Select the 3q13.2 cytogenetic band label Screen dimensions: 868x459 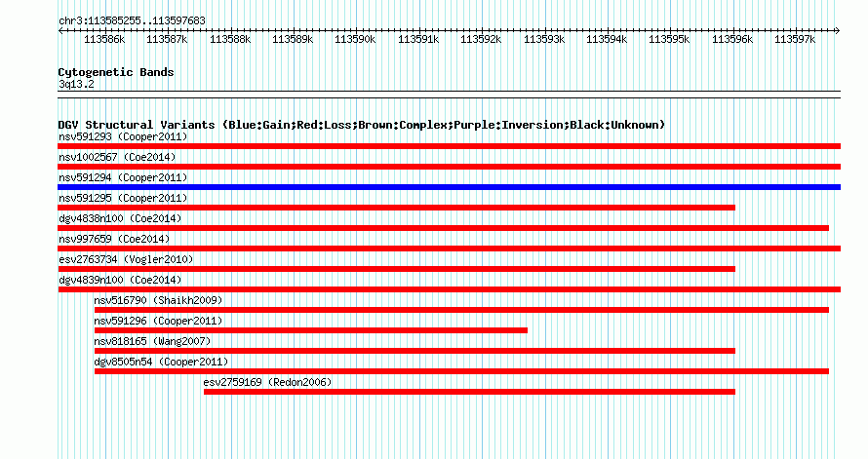pos(76,84)
